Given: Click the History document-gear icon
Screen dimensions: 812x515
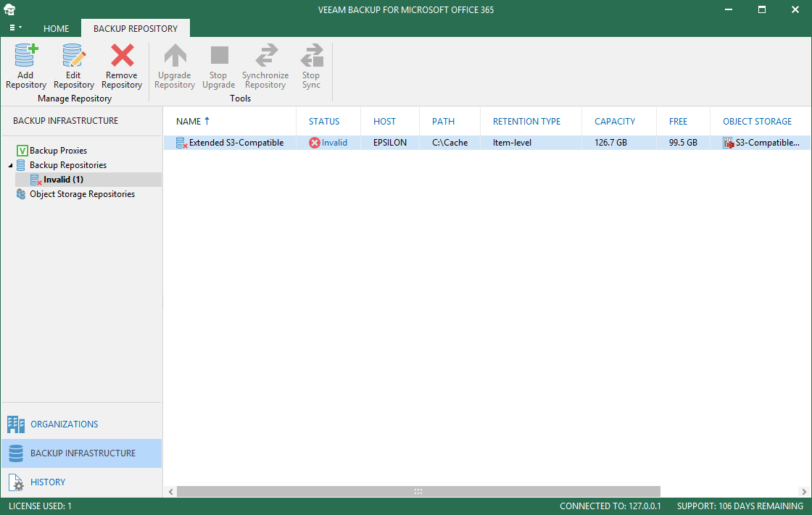Looking at the screenshot, I should 16,482.
